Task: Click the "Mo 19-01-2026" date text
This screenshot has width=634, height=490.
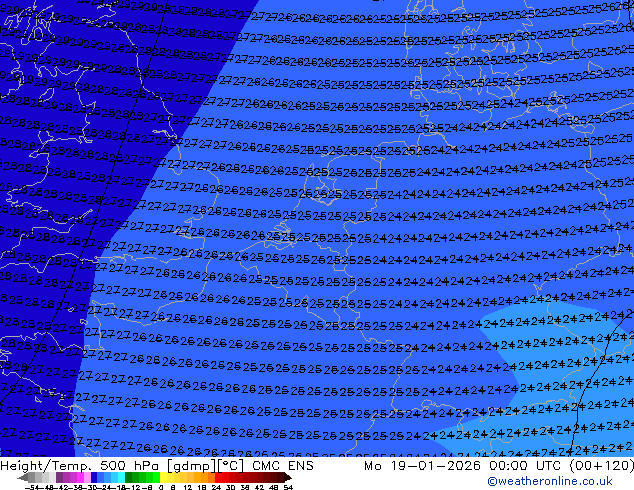Action: point(422,466)
